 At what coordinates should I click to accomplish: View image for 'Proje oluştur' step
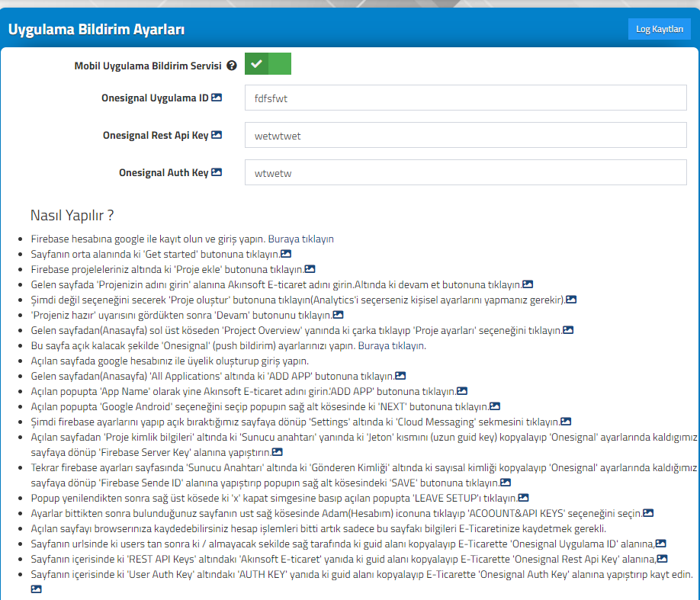click(x=571, y=300)
